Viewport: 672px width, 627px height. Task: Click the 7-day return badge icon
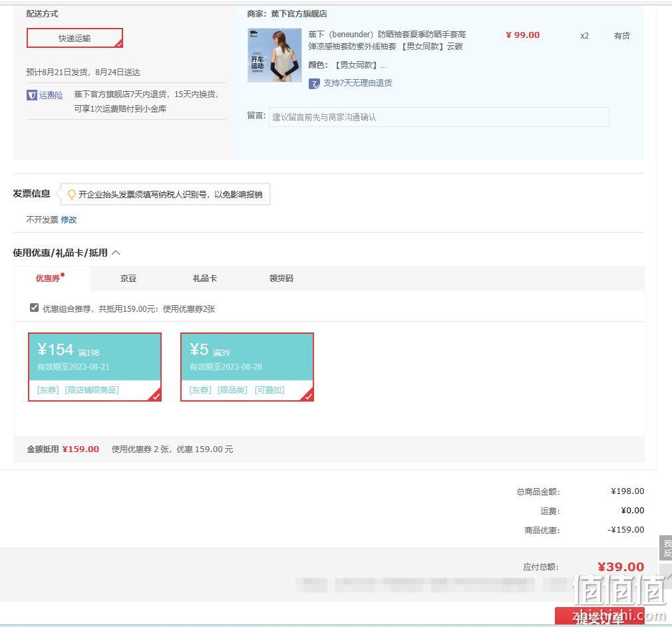[x=314, y=84]
